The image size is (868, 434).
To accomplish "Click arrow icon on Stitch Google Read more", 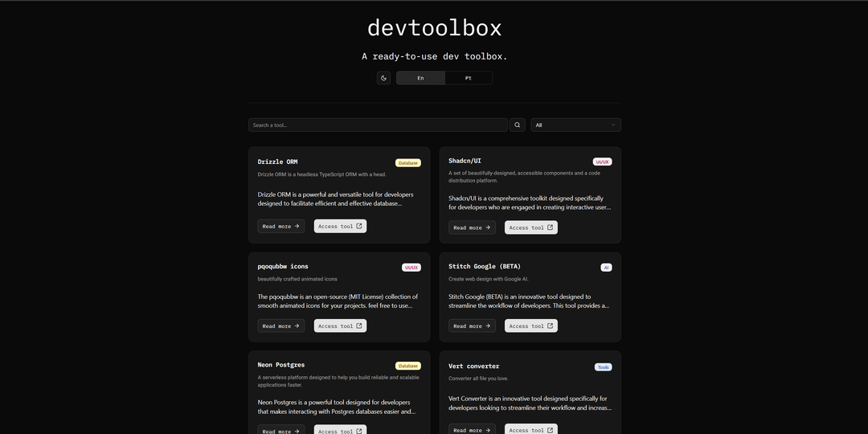I will pyautogui.click(x=488, y=325).
